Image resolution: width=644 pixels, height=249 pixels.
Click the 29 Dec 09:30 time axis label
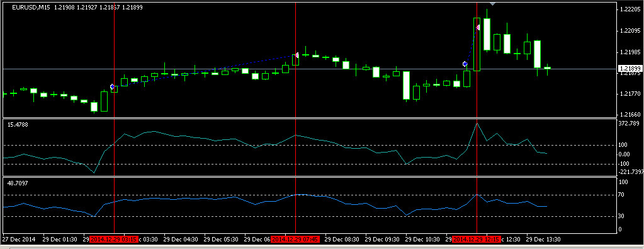click(x=382, y=239)
